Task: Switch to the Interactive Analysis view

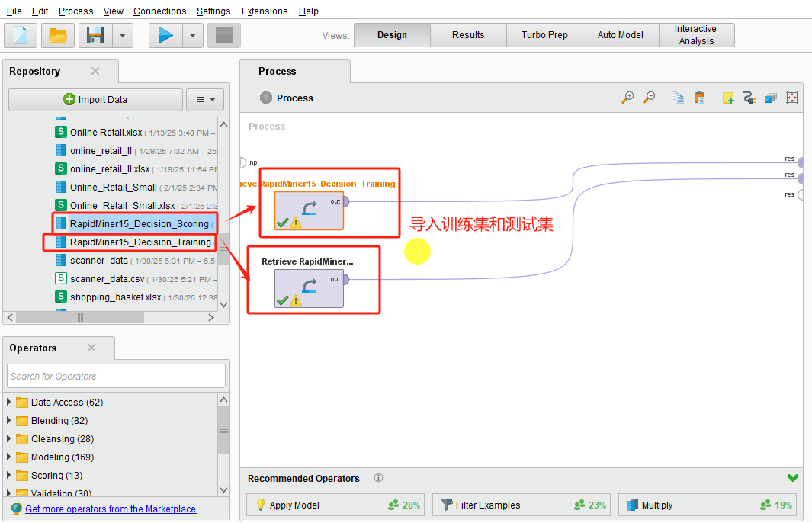Action: point(697,35)
